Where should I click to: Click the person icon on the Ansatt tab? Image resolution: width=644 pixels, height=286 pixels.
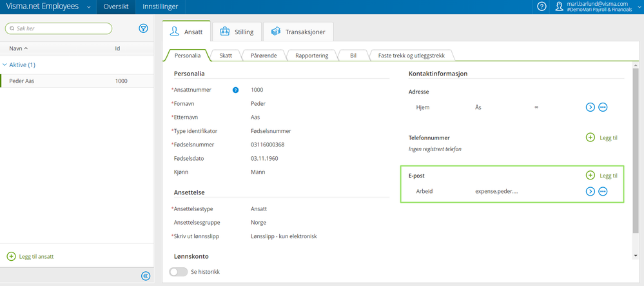(175, 32)
